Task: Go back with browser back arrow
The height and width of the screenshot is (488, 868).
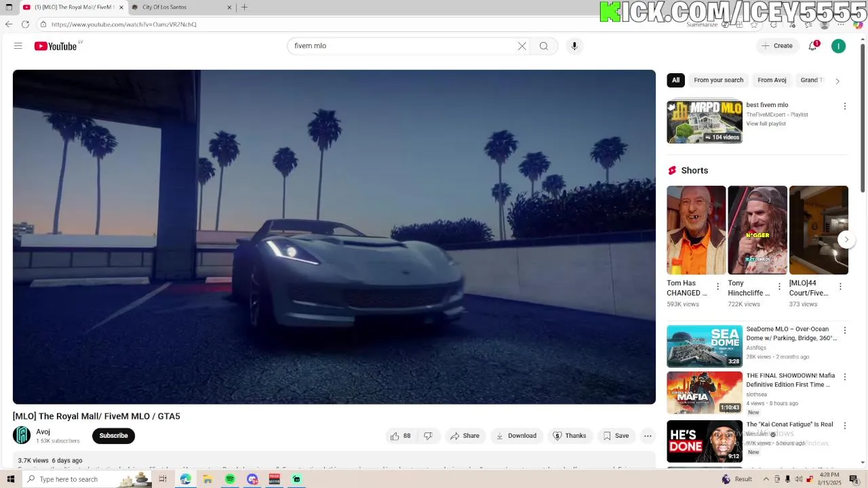Action: click(x=9, y=24)
